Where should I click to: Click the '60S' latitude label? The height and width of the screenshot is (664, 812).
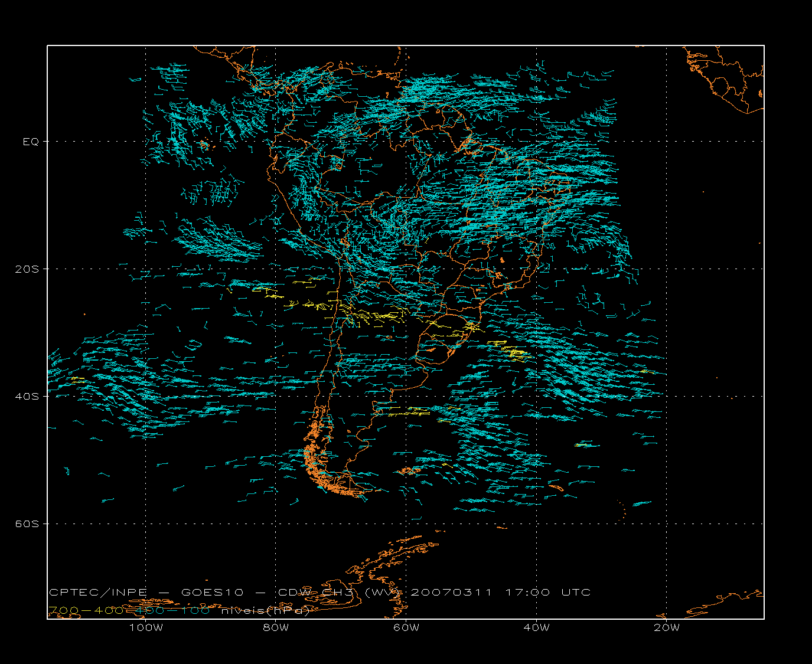pyautogui.click(x=27, y=524)
